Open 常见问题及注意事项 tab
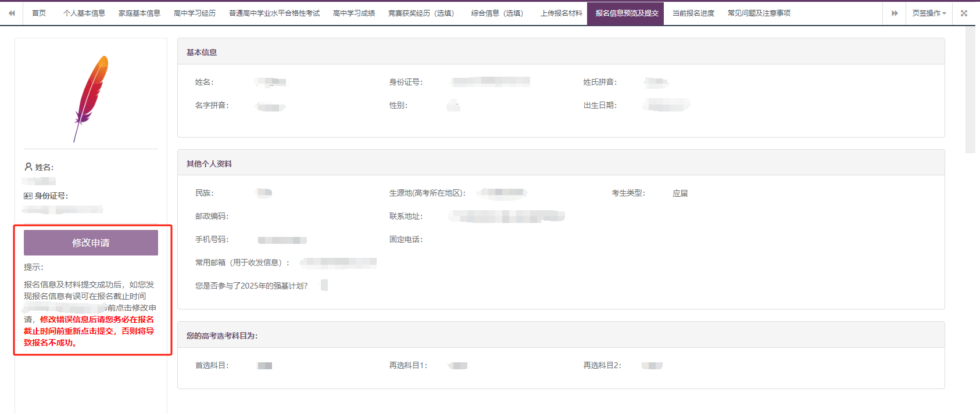The height and width of the screenshot is (414, 980). [759, 13]
